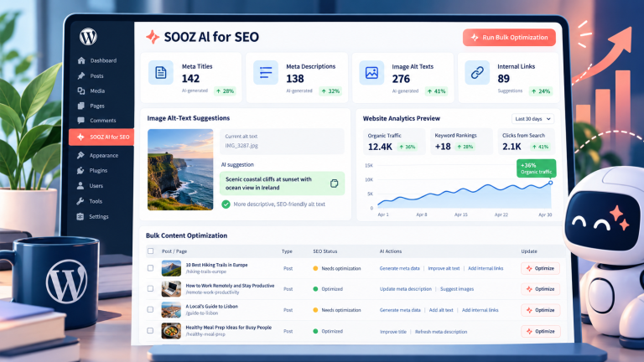Click the Dashboard home icon
The height and width of the screenshot is (362, 644).
pos(81,60)
